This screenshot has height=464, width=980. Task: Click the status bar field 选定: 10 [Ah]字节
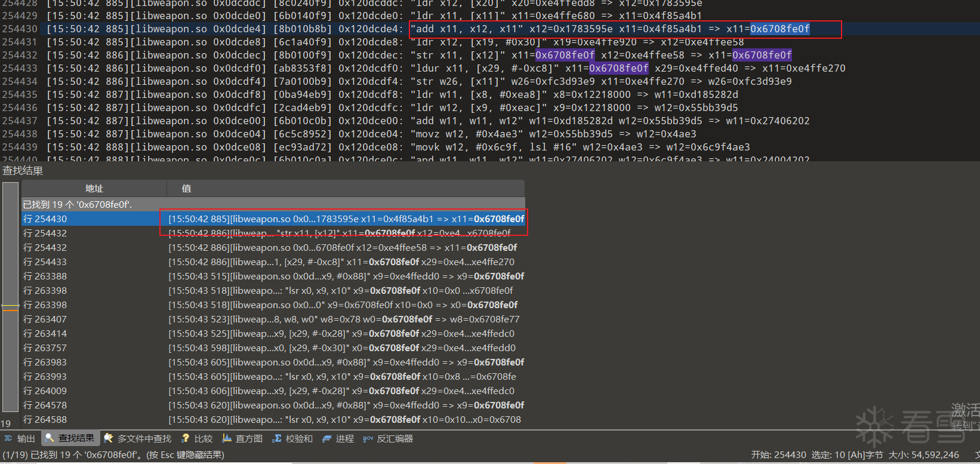pyautogui.click(x=847, y=455)
